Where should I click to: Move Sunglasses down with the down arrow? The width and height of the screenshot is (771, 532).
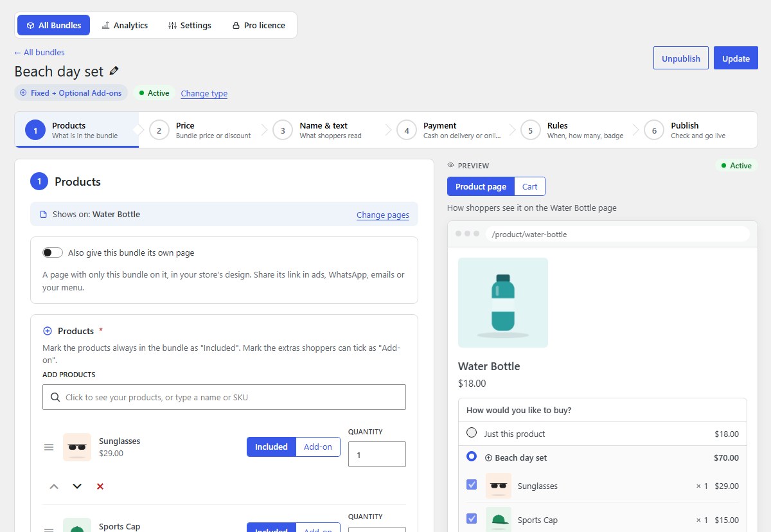[x=77, y=486]
